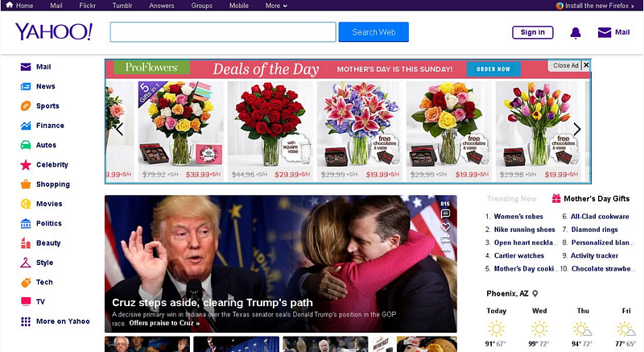
Task: Click the Phoenix, AZ weather location
Action: point(507,294)
